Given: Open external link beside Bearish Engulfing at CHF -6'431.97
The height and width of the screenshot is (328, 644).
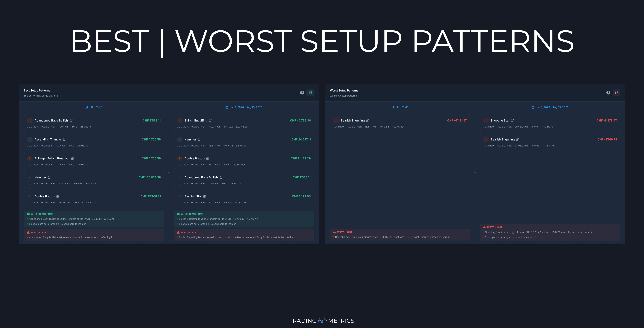Looking at the screenshot, I should (x=367, y=120).
